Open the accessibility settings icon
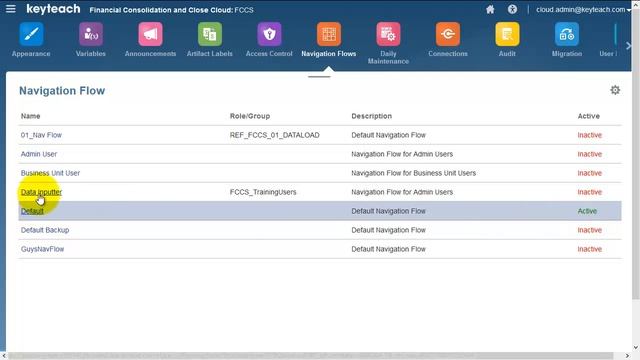This screenshot has width=640, height=360. click(512, 9)
